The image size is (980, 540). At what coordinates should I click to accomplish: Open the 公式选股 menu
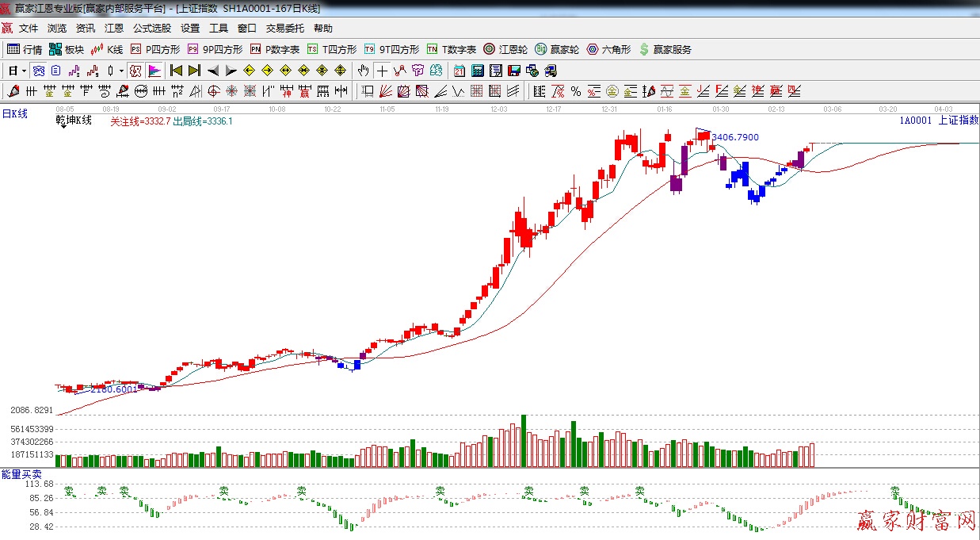[x=151, y=29]
